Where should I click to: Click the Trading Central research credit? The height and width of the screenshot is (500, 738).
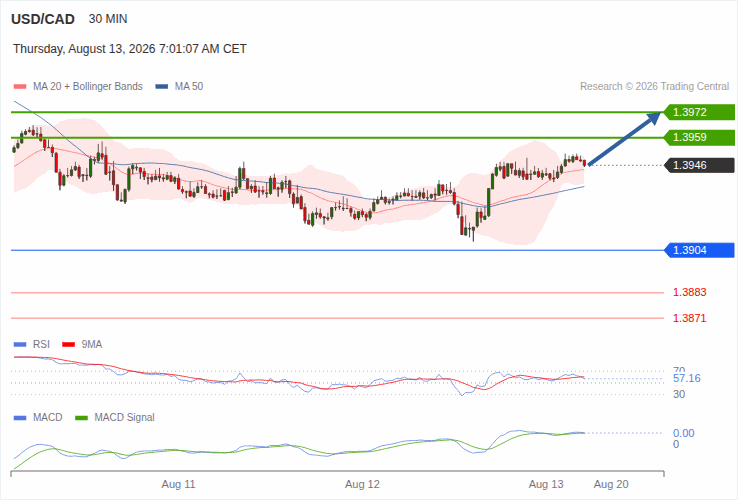[654, 87]
